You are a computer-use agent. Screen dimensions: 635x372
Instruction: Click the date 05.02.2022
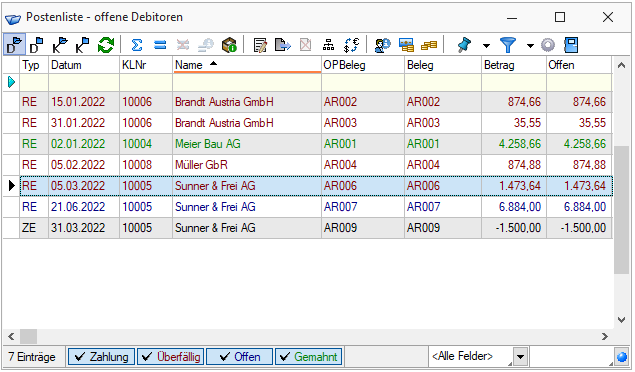(x=78, y=165)
